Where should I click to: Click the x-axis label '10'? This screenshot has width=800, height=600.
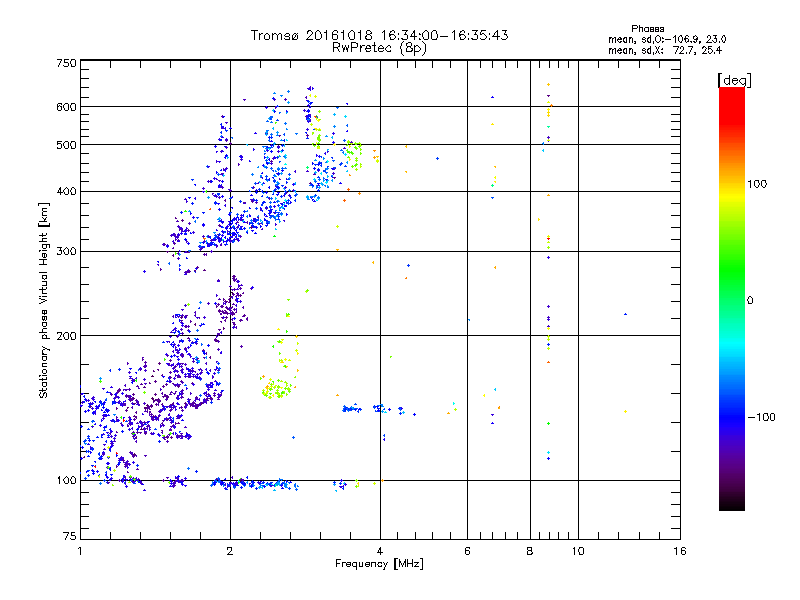pos(578,551)
